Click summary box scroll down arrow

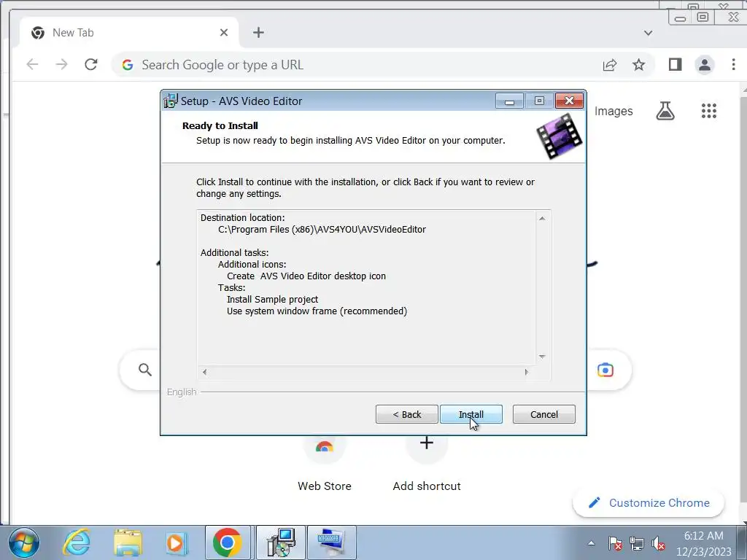pos(542,357)
